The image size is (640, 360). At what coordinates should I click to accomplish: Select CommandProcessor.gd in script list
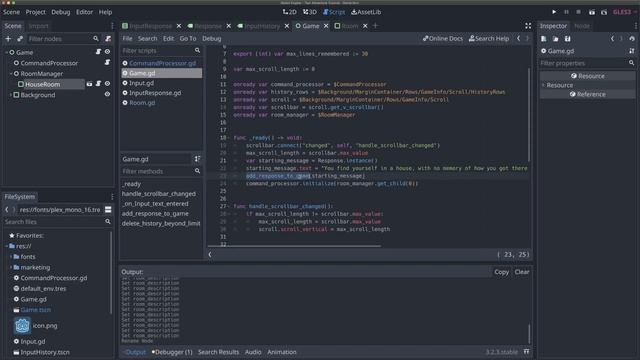162,63
